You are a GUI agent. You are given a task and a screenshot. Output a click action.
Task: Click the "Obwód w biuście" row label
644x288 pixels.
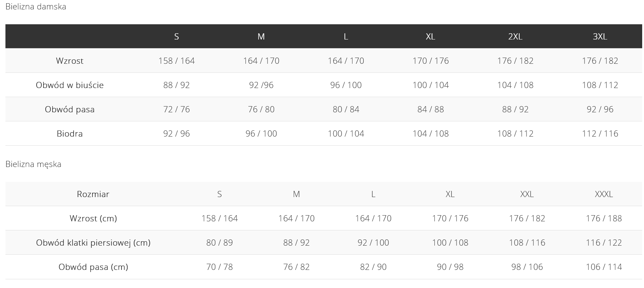(x=70, y=85)
